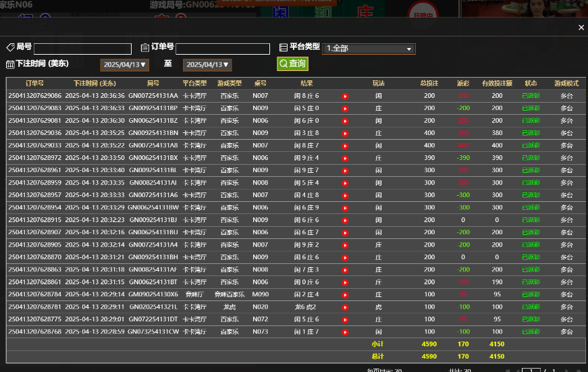Open the end date picker after 至
The image size is (588, 372).
coord(207,65)
